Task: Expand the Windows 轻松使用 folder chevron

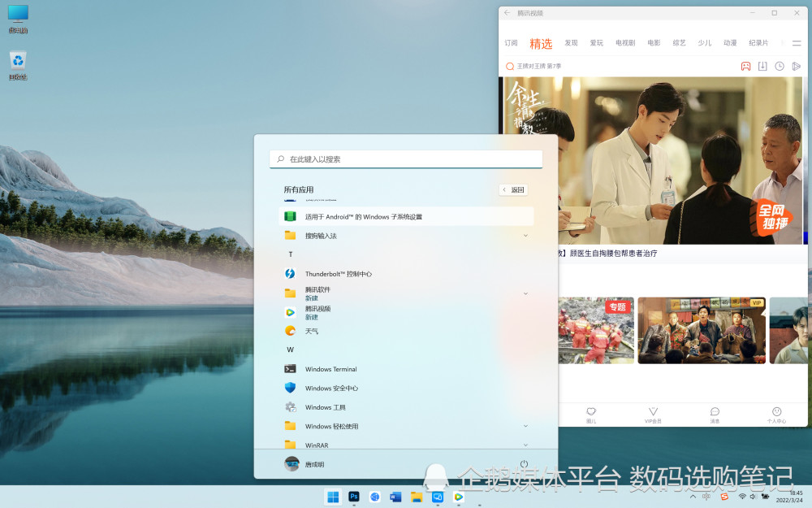Action: [525, 426]
